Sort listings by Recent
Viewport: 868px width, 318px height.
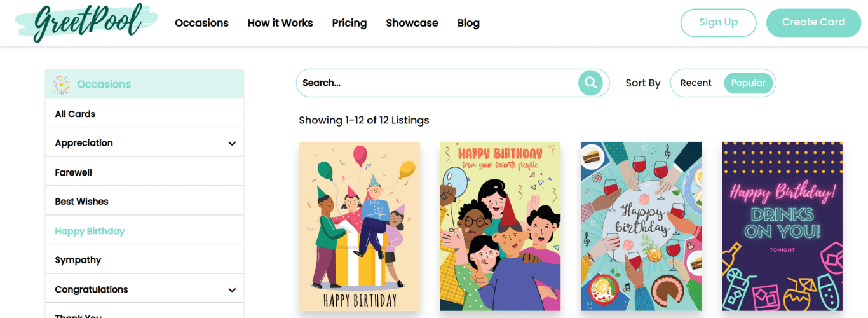click(x=696, y=83)
